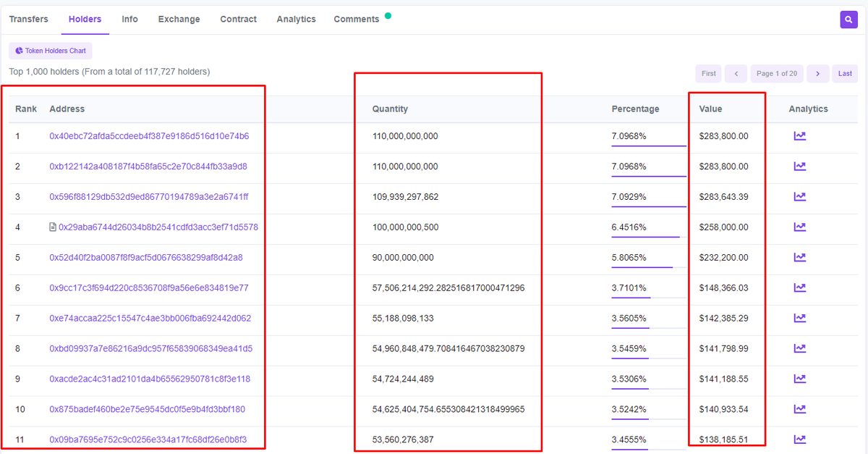
Task: Select quantity 53,560,276,387
Action: pyautogui.click(x=404, y=440)
